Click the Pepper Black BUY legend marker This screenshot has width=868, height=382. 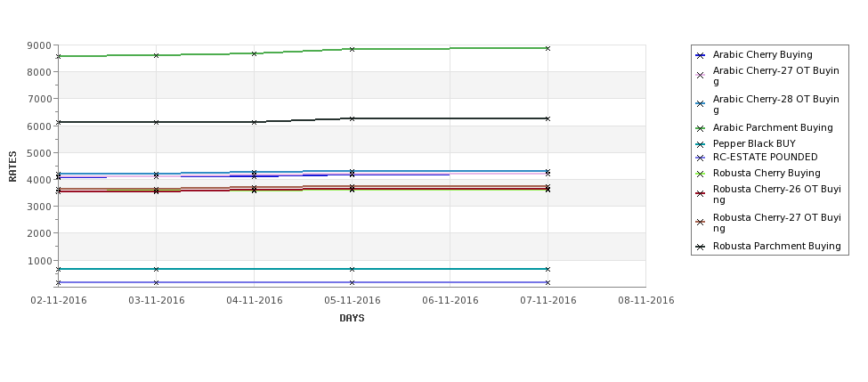(700, 144)
